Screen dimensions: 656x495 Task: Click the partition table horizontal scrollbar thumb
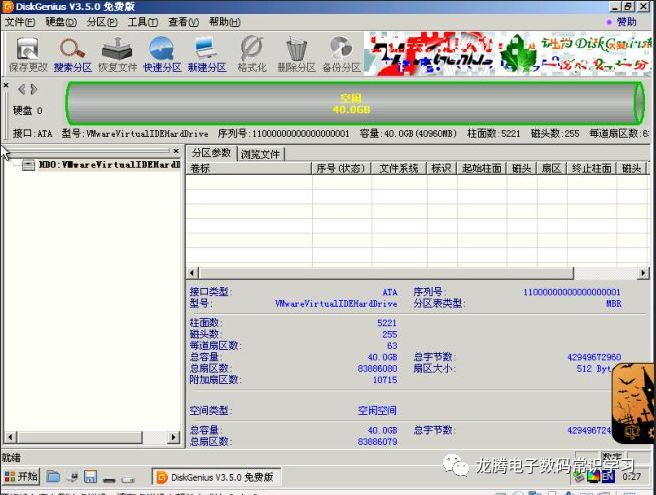coord(386,273)
